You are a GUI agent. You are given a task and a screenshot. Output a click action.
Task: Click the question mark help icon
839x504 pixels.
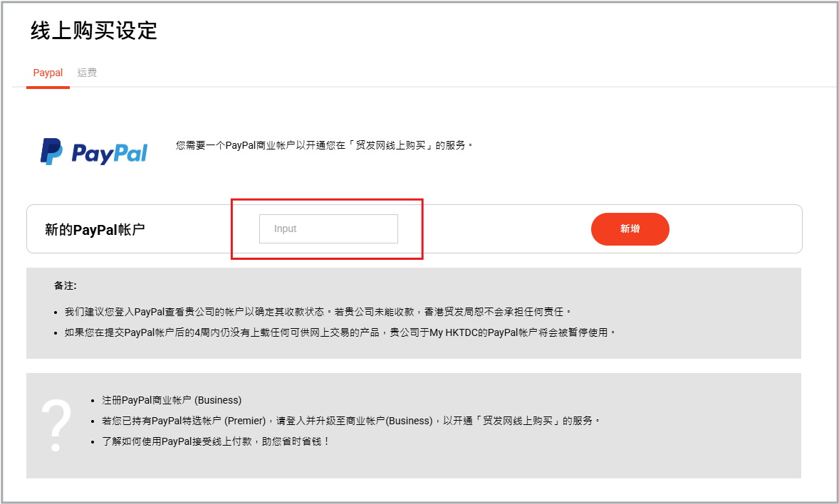[x=56, y=426]
